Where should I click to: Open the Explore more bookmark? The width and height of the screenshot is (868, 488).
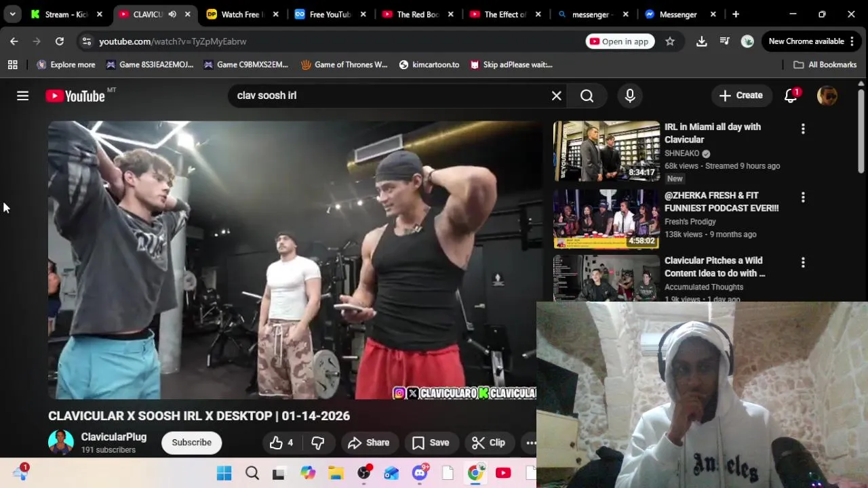pos(66,64)
